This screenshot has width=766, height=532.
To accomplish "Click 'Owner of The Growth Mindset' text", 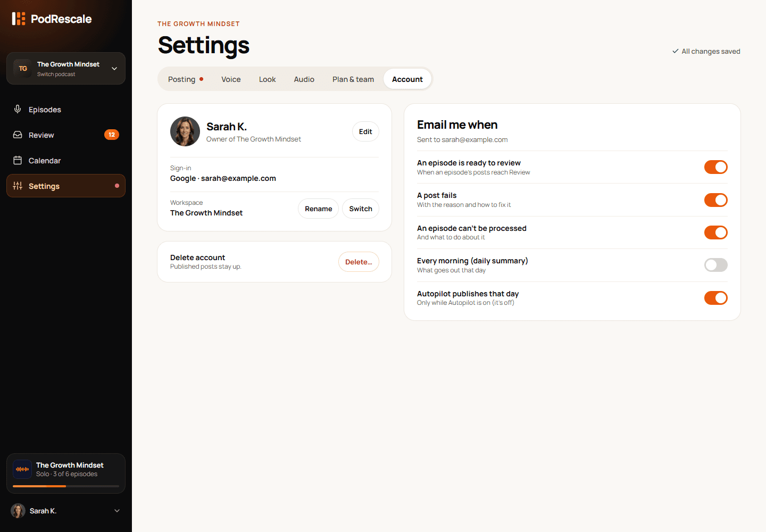I will point(254,139).
